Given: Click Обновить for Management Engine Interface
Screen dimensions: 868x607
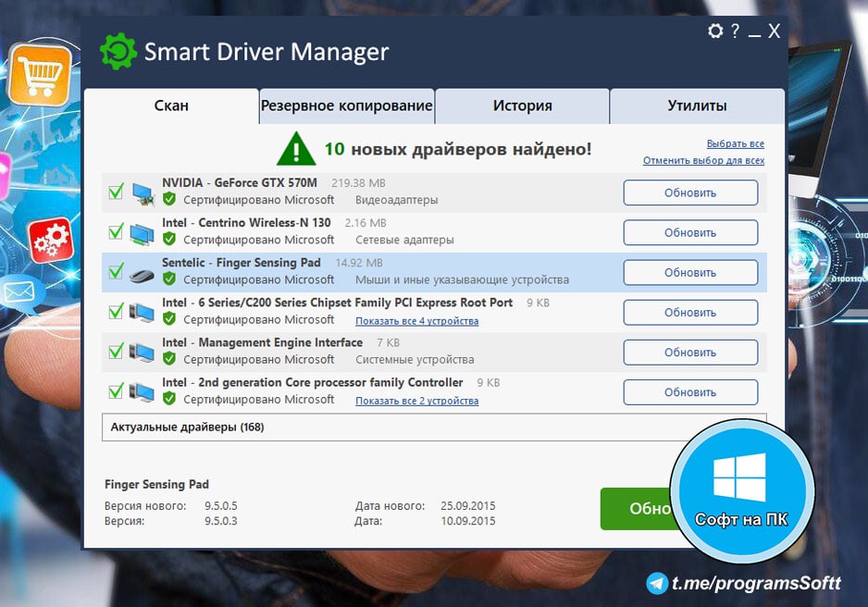Looking at the screenshot, I should coord(690,353).
